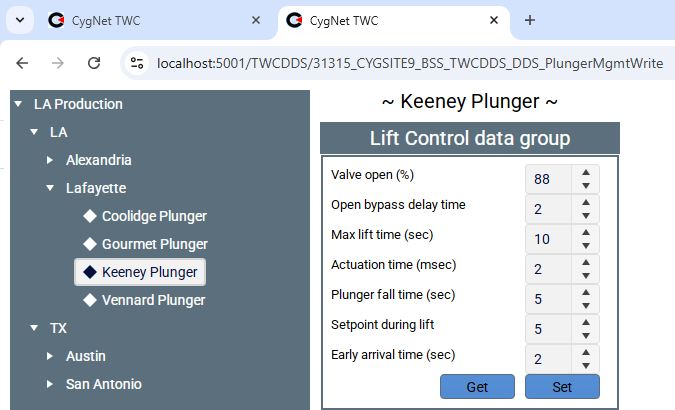Screen dimensions: 675x410
Task: Close the first CygNet TWC tab
Action: [256, 20]
